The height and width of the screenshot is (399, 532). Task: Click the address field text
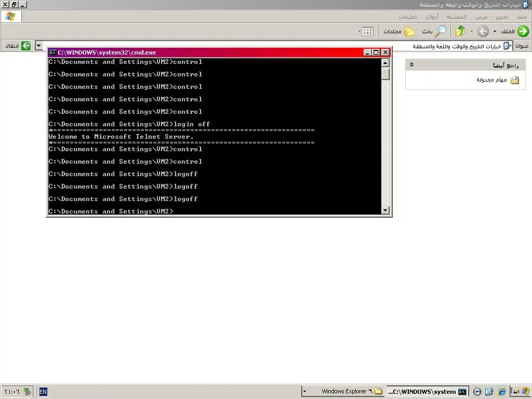[457, 46]
